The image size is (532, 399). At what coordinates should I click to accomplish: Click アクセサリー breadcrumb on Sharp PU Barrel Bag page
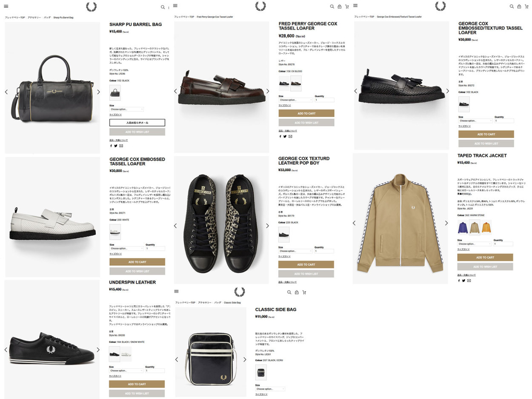(34, 17)
